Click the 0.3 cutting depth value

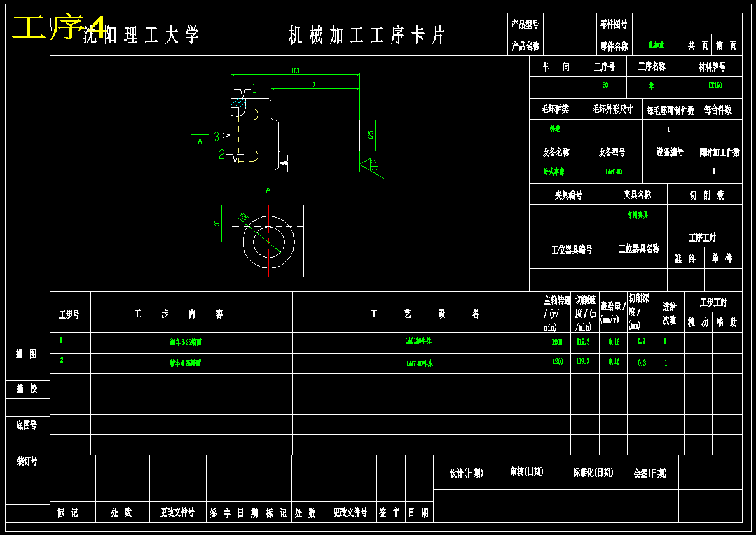pyautogui.click(x=642, y=363)
